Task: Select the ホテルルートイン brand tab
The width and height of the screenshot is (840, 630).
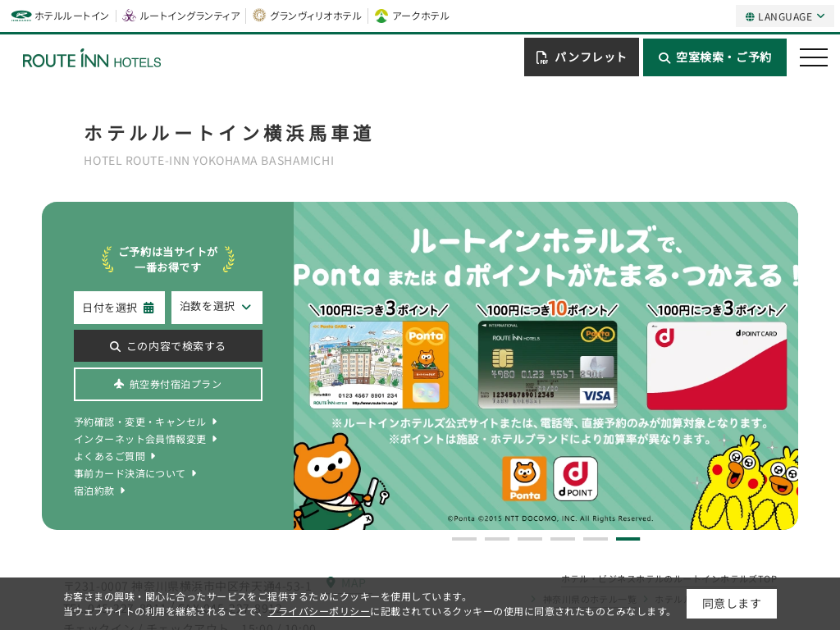Action: click(x=61, y=16)
